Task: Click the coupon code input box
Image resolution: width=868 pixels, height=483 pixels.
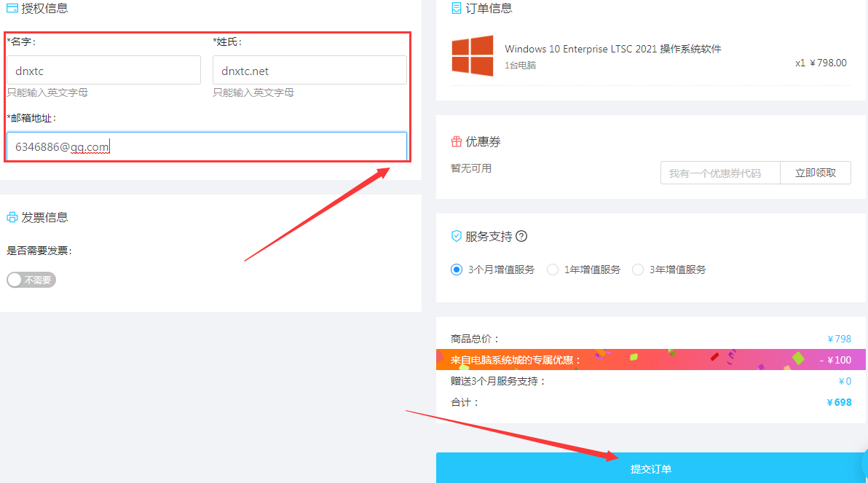Action: coord(720,173)
